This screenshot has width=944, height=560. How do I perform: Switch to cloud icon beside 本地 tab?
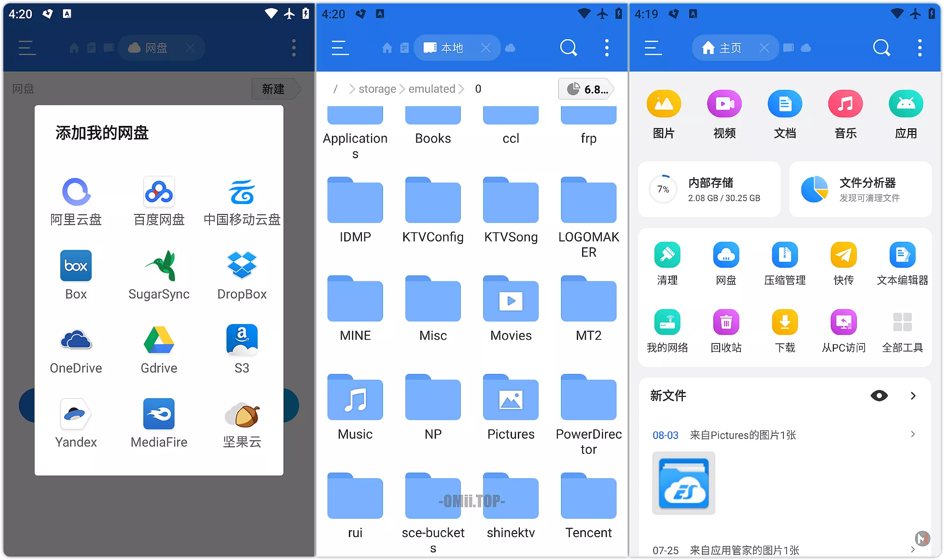pos(510,48)
